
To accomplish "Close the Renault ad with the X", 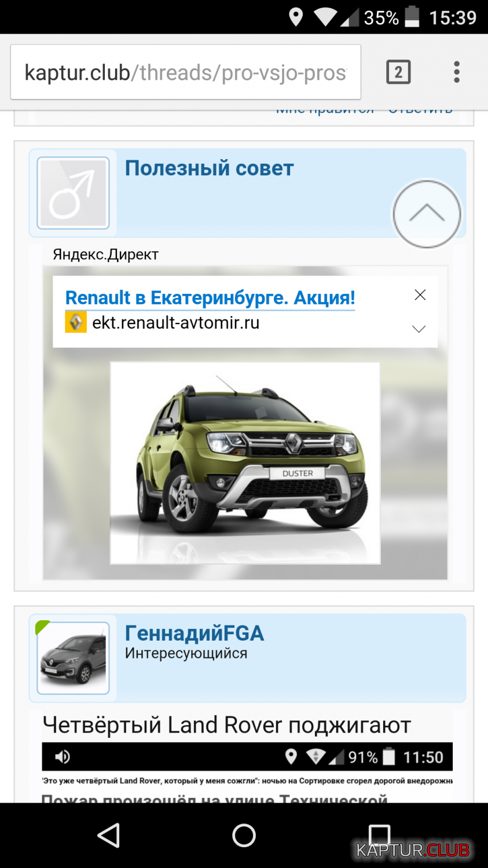I will 420,295.
